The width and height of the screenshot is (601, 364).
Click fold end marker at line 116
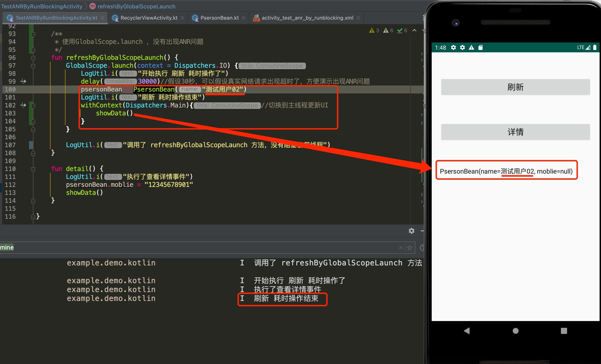[x=33, y=217]
